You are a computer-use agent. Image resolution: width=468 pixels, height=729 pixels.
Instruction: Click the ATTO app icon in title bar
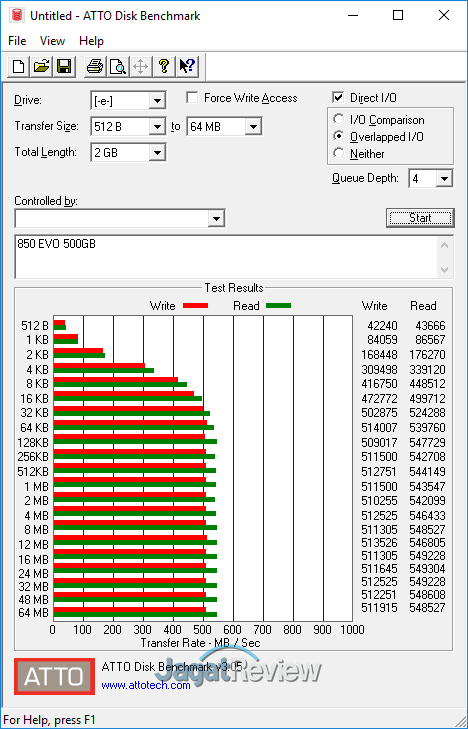pos(17,15)
